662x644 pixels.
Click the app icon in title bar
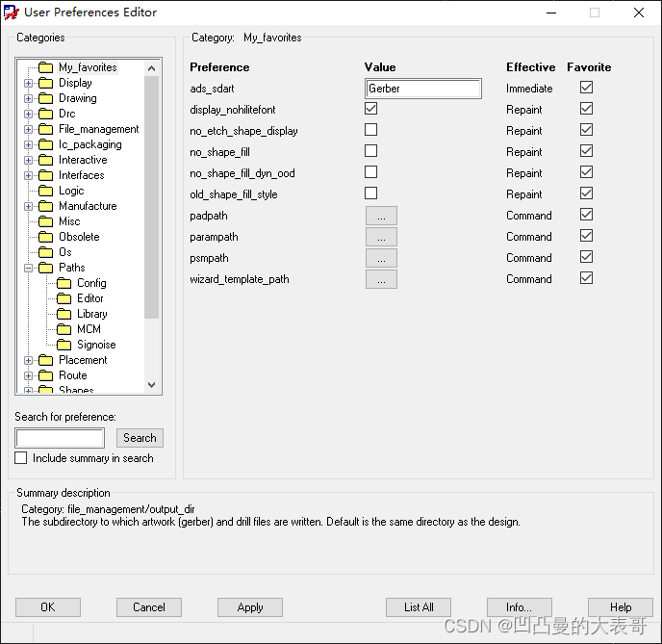point(11,13)
